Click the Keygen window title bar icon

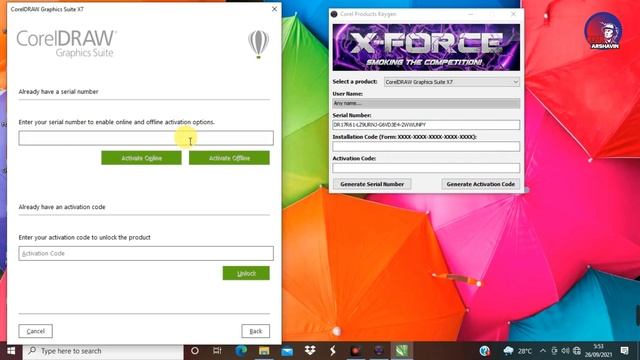[x=334, y=14]
